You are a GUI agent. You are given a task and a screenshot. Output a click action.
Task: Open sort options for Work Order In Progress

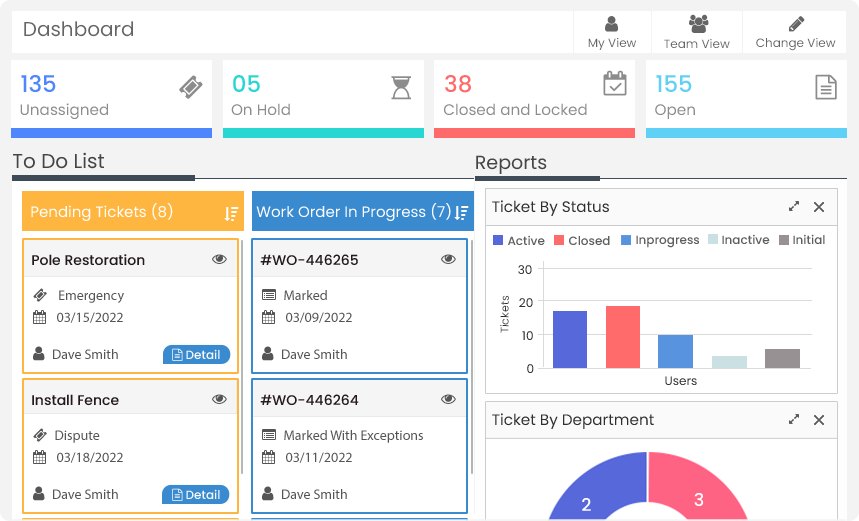pos(461,213)
